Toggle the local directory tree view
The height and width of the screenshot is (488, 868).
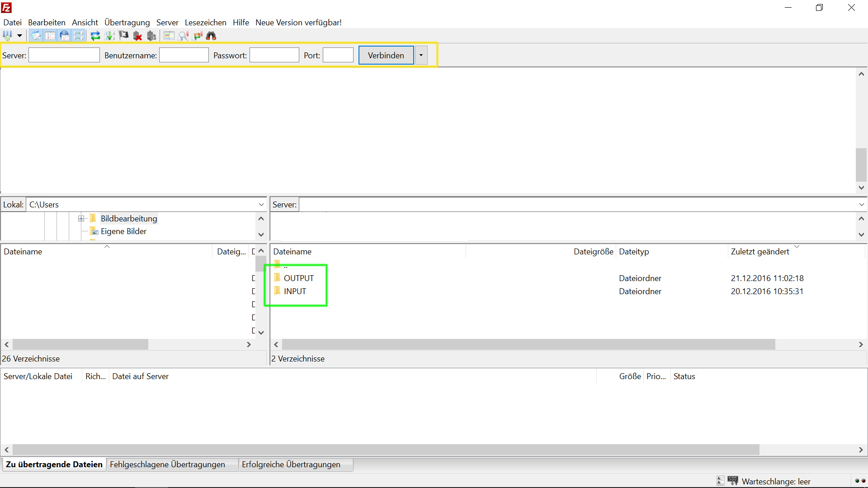(x=50, y=35)
